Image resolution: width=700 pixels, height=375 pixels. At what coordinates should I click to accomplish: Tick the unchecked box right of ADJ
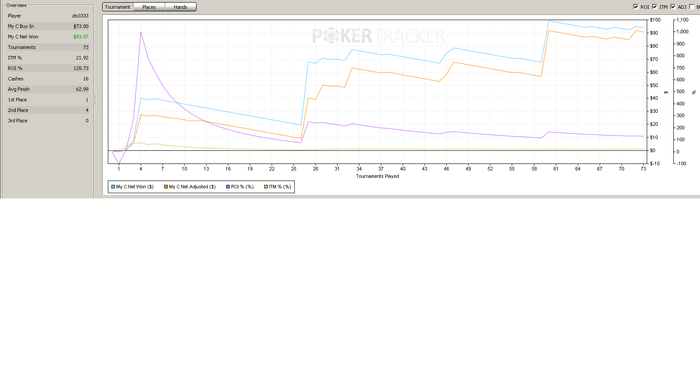pos(692,7)
